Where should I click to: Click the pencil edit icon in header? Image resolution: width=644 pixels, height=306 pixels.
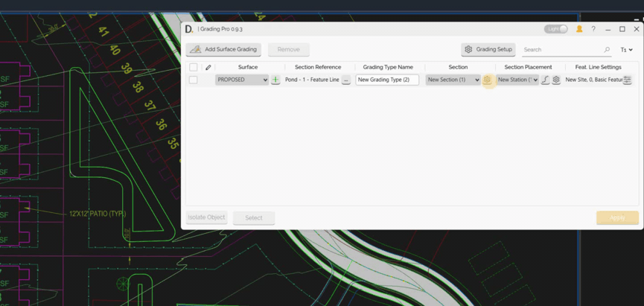(x=208, y=67)
